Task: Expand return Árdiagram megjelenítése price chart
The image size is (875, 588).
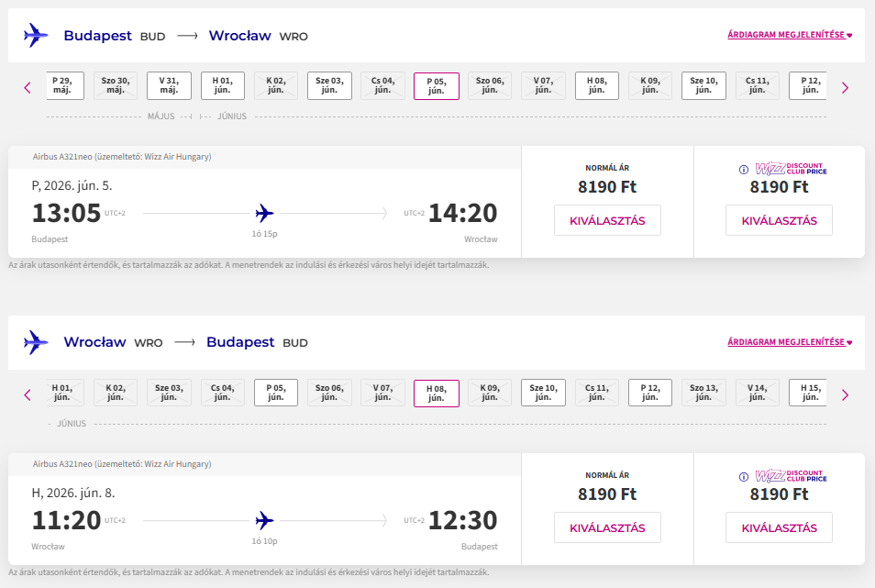Action: pyautogui.click(x=789, y=342)
